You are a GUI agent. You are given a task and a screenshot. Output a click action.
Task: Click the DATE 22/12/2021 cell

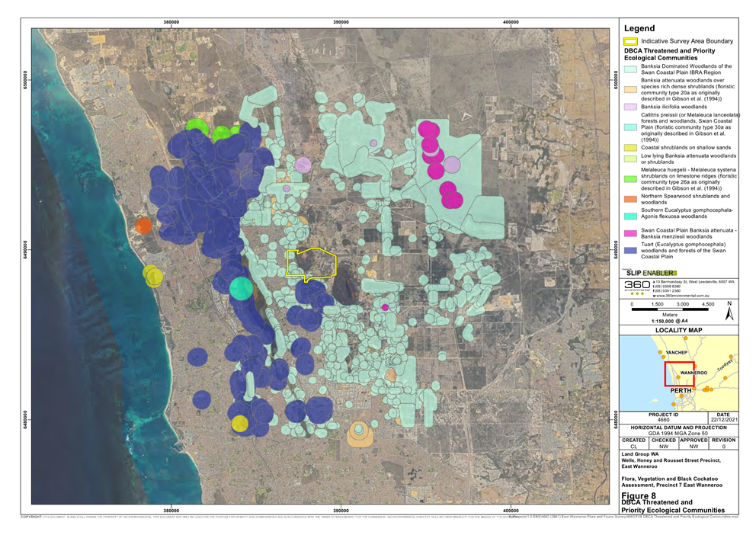pos(722,418)
